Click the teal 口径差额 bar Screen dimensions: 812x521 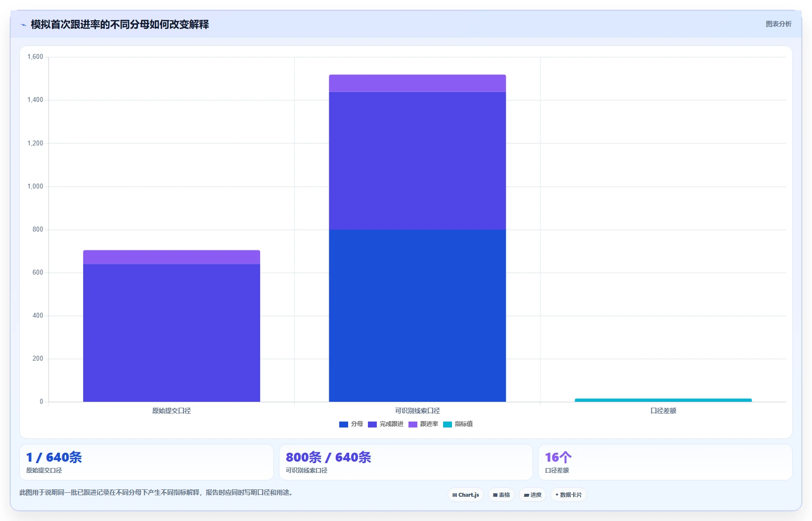click(663, 400)
